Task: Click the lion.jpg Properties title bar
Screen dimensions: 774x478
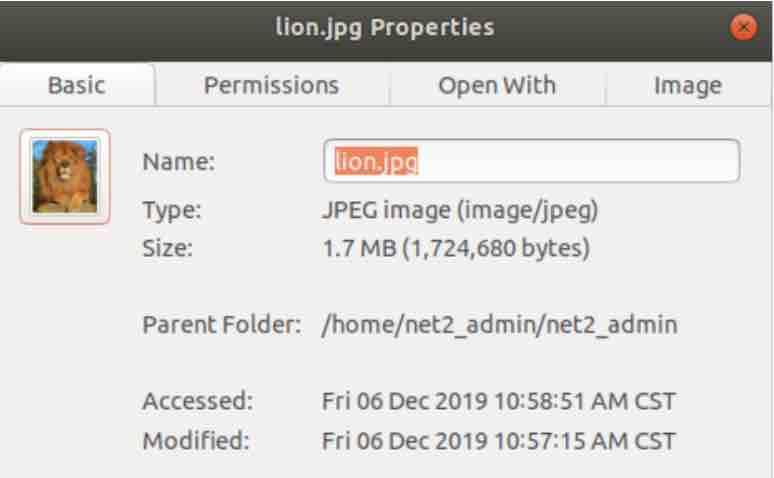Action: pyautogui.click(x=385, y=29)
